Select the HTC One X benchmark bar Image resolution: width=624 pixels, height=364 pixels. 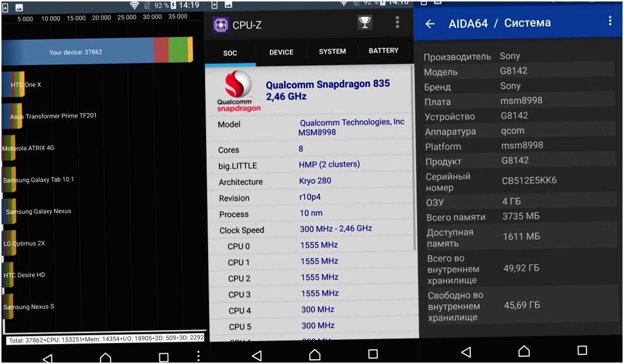pyautogui.click(x=12, y=84)
